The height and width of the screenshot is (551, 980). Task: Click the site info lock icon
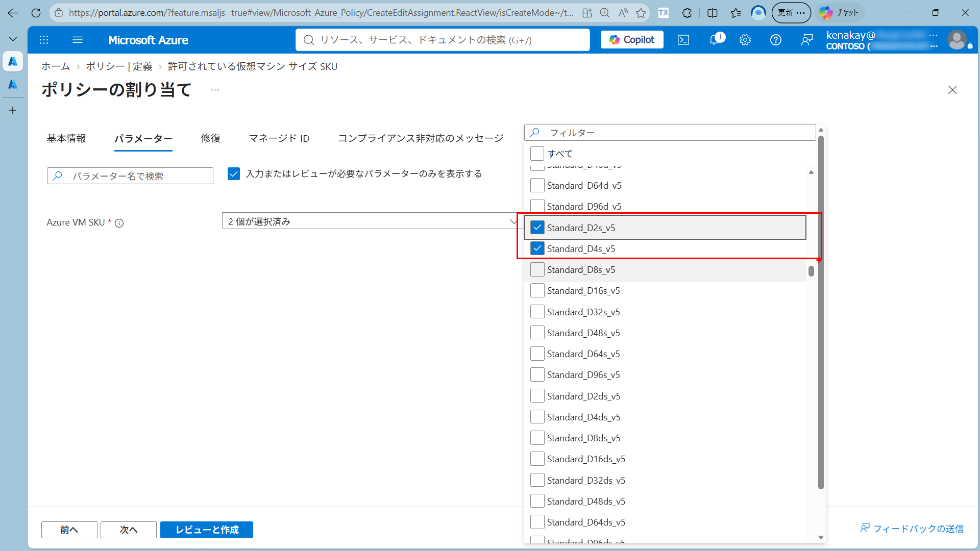(x=59, y=13)
